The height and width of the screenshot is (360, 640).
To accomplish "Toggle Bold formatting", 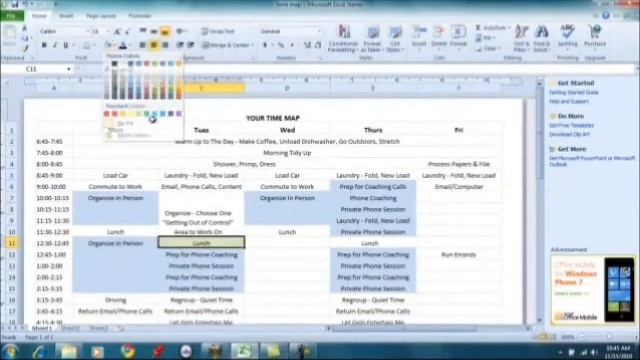I will point(44,45).
